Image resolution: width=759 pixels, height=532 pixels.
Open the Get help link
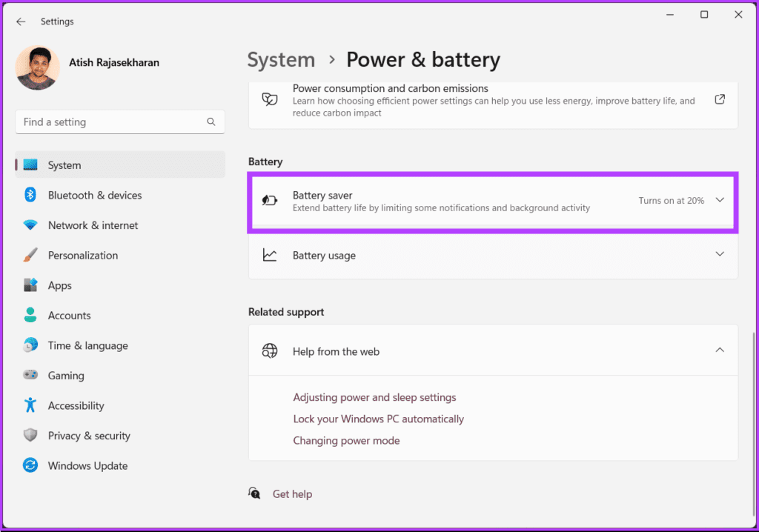click(x=292, y=494)
